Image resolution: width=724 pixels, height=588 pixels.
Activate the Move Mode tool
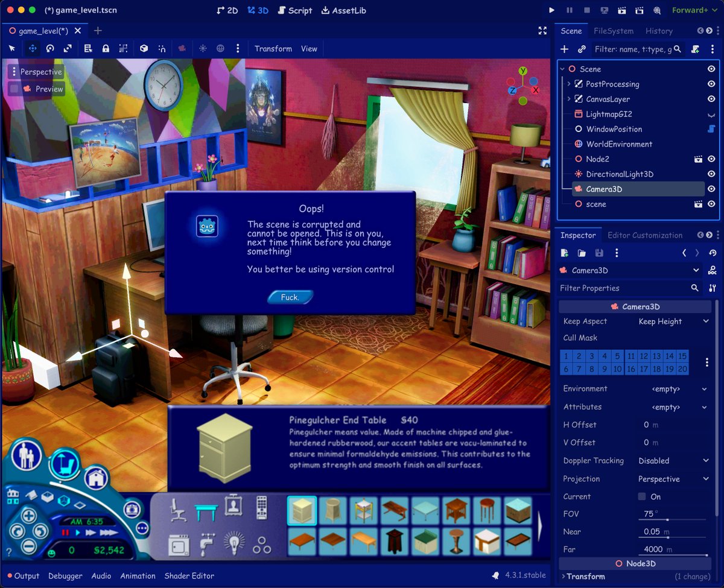[33, 49]
